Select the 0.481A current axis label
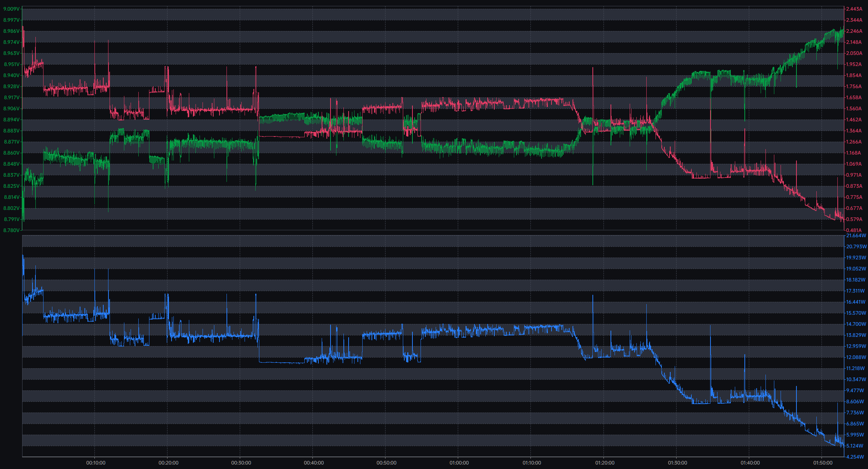Screen dimensions: 868x469 tap(854, 230)
